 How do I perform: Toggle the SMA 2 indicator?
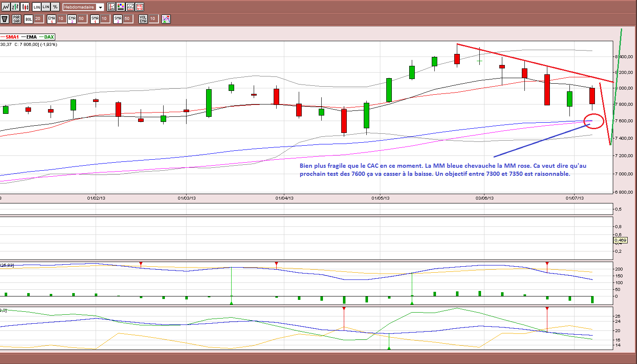(x=118, y=19)
